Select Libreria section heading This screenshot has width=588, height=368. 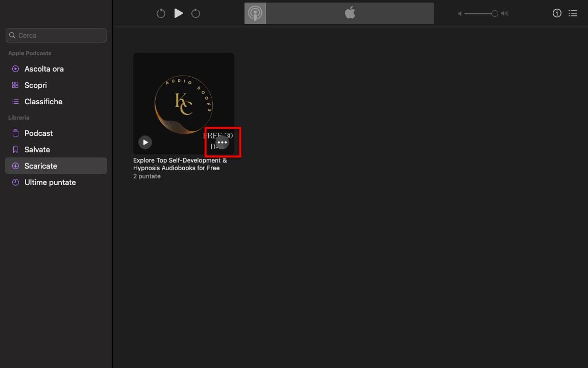(x=18, y=118)
